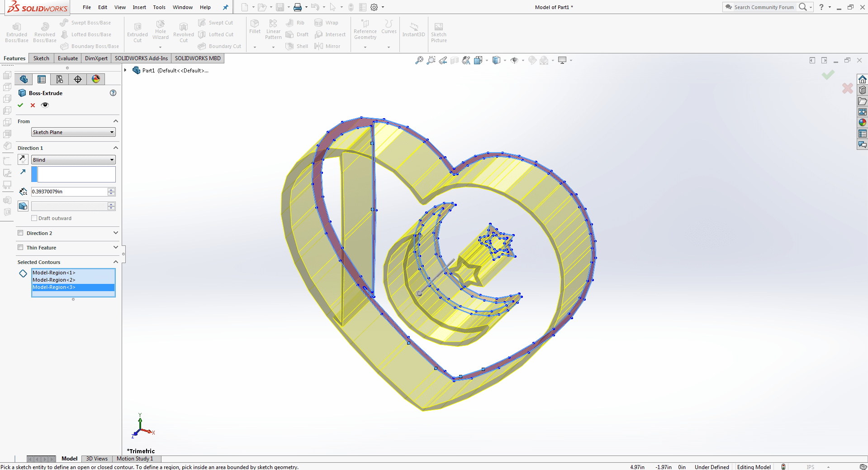Open the SOLIDWORKS Resources home icon

[862, 79]
